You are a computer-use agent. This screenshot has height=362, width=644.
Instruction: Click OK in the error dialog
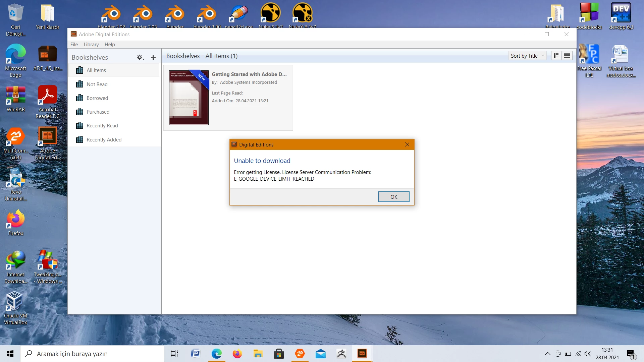(393, 197)
